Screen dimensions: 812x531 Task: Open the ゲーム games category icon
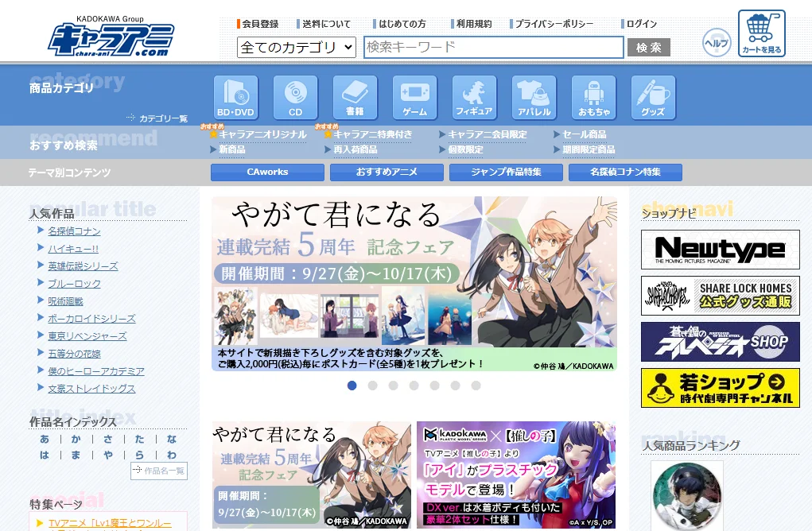click(415, 97)
